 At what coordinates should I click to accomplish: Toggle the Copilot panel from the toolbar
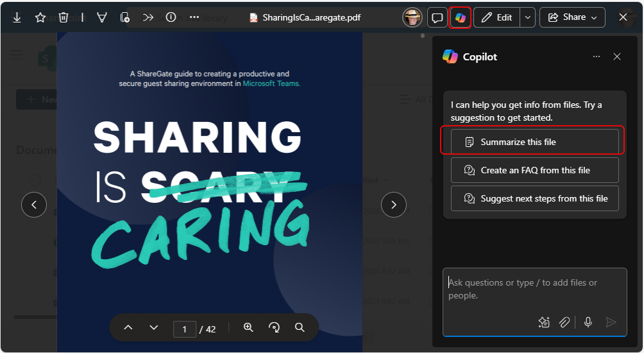461,17
